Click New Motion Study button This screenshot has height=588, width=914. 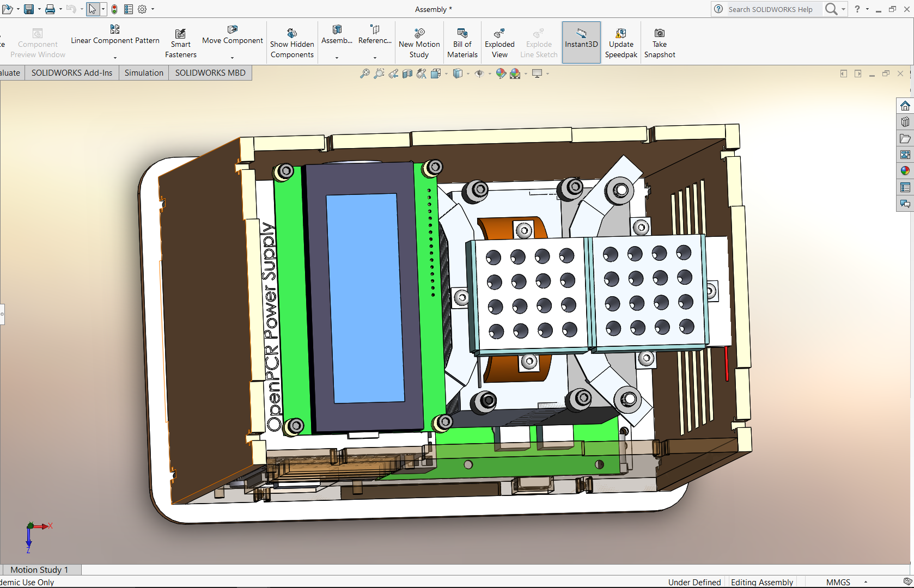click(x=419, y=43)
